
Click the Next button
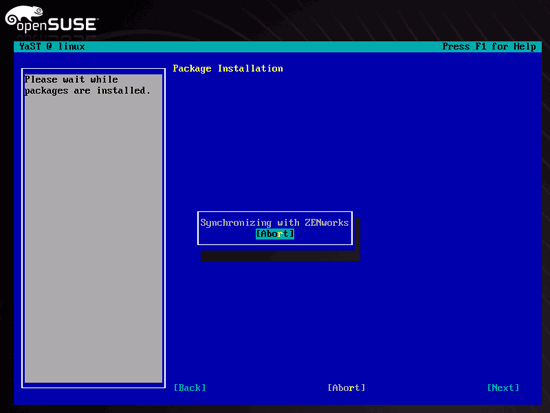(x=503, y=388)
